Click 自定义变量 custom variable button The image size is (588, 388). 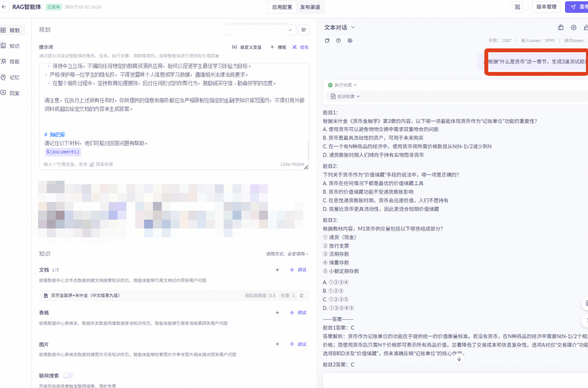(x=247, y=47)
